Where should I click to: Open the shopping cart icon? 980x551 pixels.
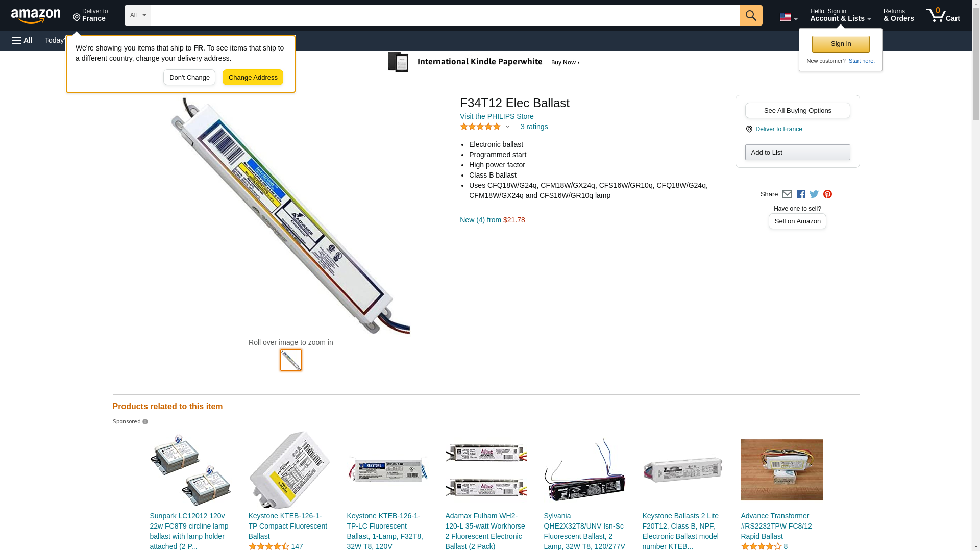tap(943, 15)
